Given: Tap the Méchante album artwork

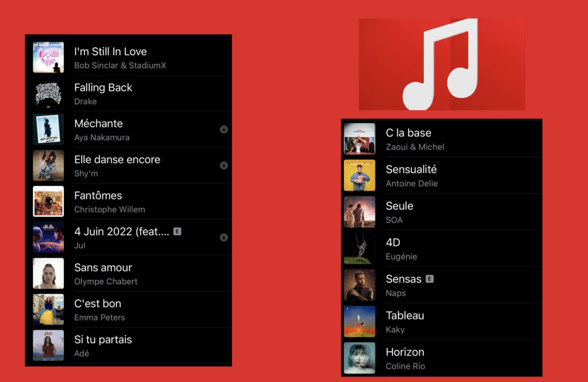Looking at the screenshot, I should point(48,129).
